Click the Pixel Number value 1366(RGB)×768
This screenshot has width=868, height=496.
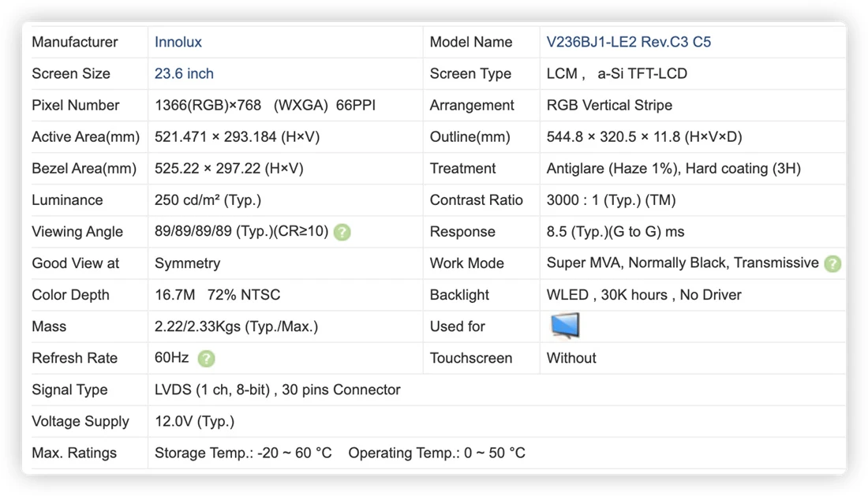(x=208, y=105)
